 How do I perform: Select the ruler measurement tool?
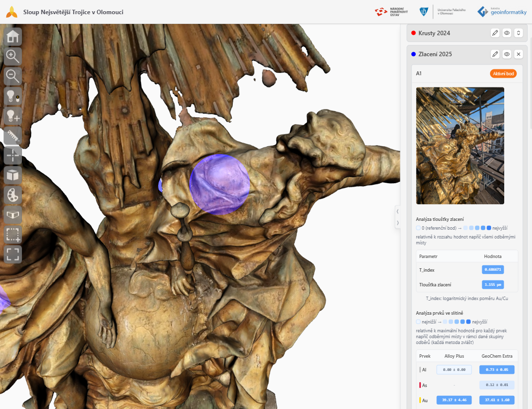(13, 135)
